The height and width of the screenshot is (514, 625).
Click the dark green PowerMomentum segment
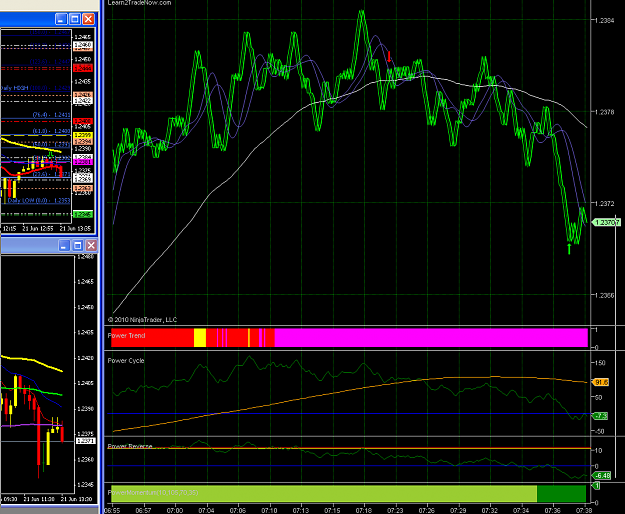coord(562,494)
